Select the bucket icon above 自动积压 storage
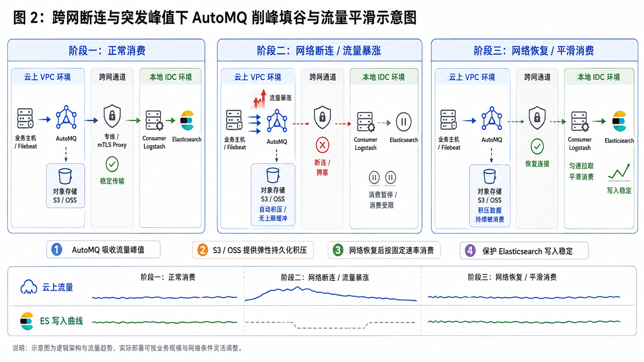Image resolution: width=644 pixels, height=362 pixels. point(273,175)
